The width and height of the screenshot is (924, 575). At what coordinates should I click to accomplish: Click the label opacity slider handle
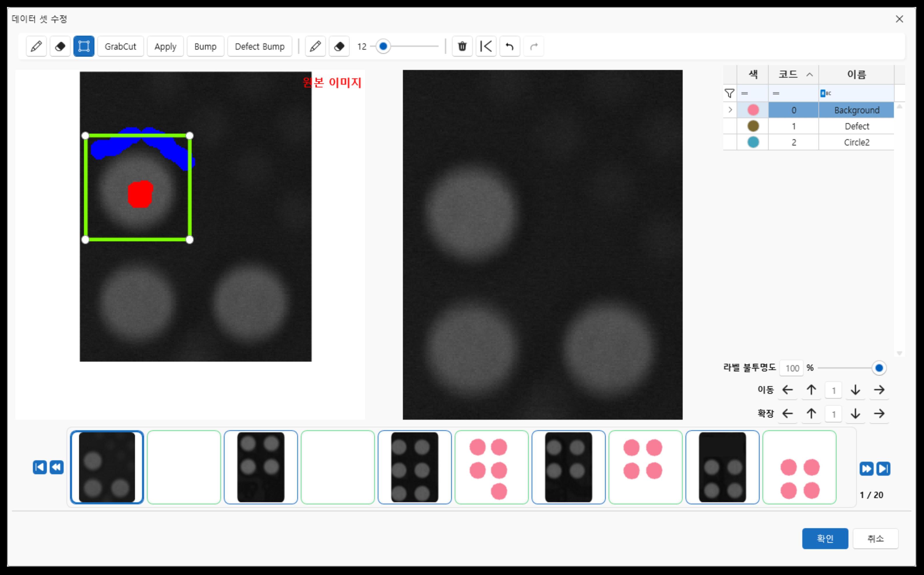click(879, 368)
